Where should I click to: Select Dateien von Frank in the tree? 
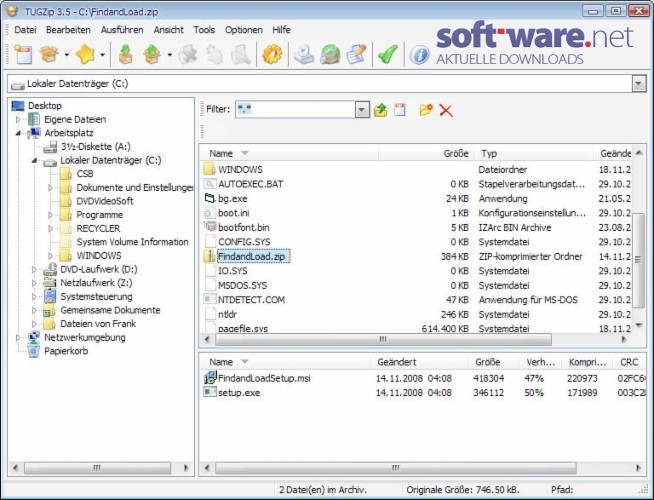pyautogui.click(x=98, y=324)
